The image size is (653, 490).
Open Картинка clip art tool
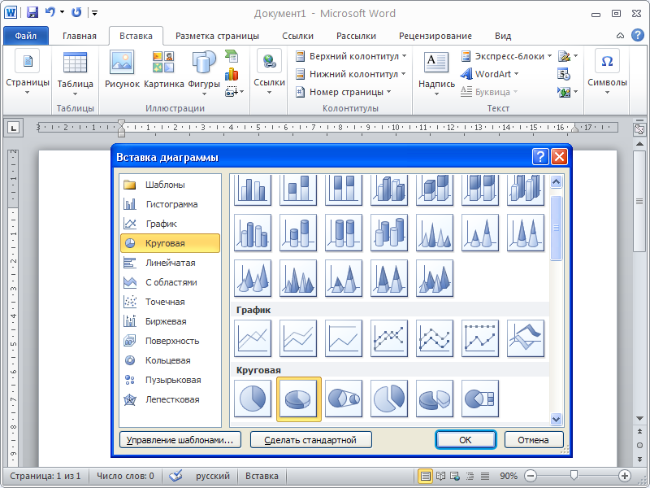point(164,70)
